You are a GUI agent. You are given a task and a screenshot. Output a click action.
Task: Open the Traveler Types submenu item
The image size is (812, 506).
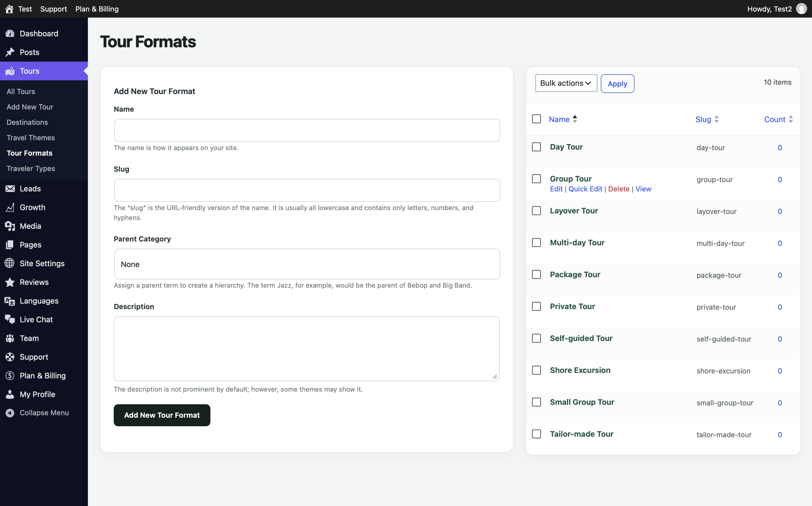(31, 168)
